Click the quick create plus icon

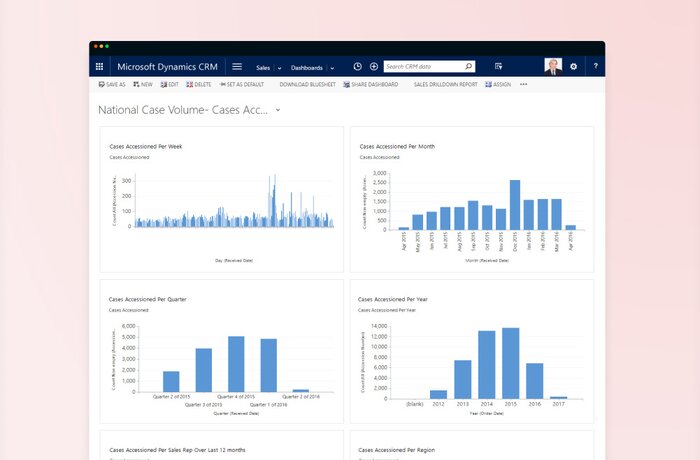pos(373,67)
